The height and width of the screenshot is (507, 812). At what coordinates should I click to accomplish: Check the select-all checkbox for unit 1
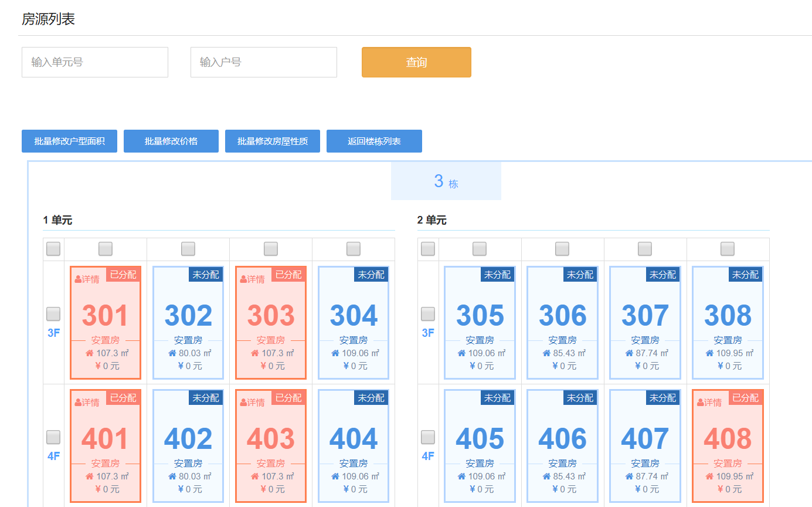tap(53, 249)
